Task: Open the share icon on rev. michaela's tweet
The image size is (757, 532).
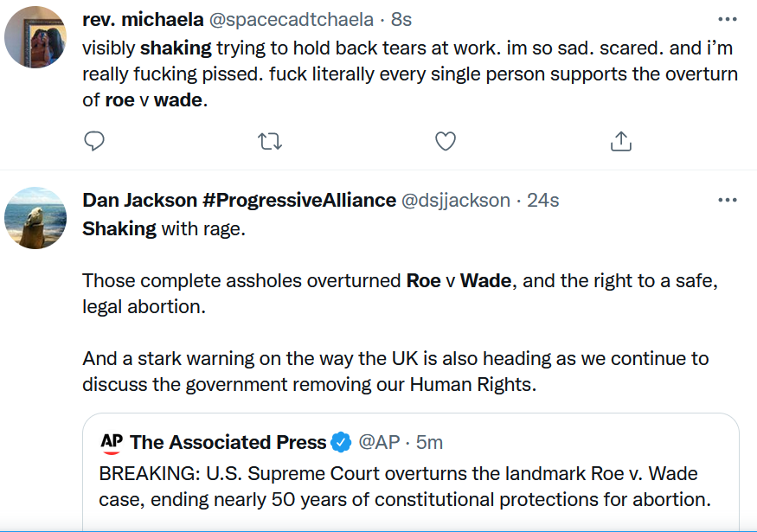Action: [620, 141]
